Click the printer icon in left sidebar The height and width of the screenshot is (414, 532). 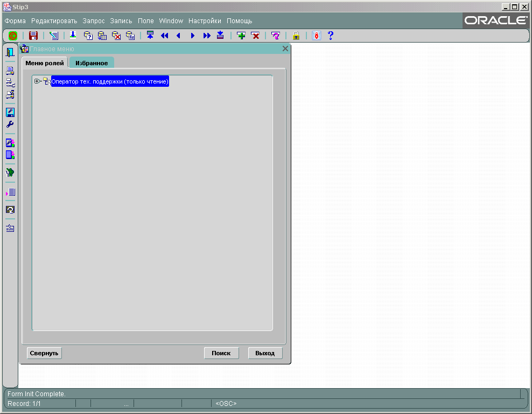point(10,71)
